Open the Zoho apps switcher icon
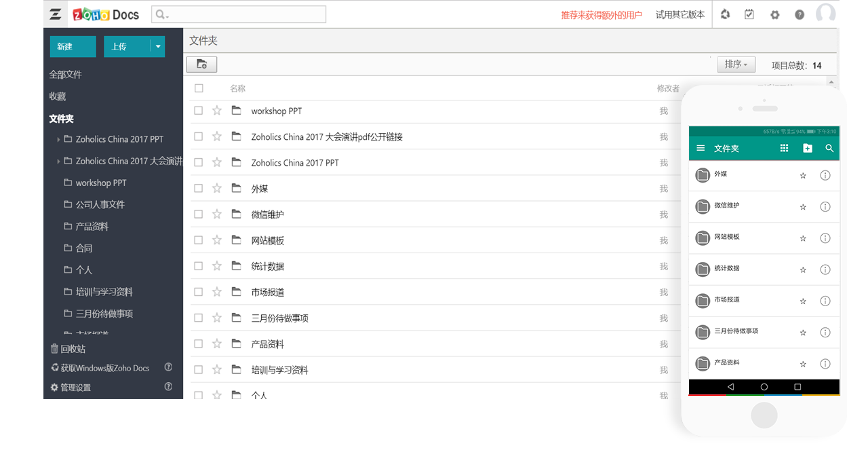The image size is (868, 465). coord(56,14)
